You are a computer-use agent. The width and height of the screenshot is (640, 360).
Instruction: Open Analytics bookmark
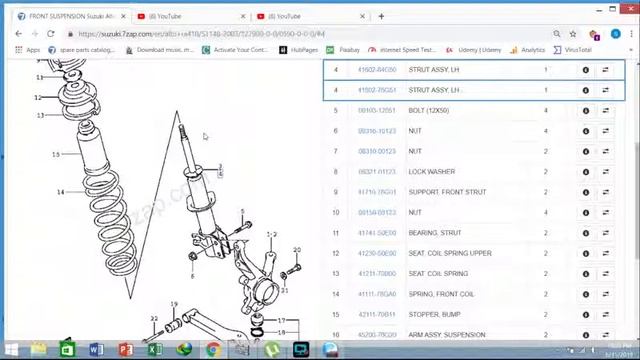[x=527, y=50]
